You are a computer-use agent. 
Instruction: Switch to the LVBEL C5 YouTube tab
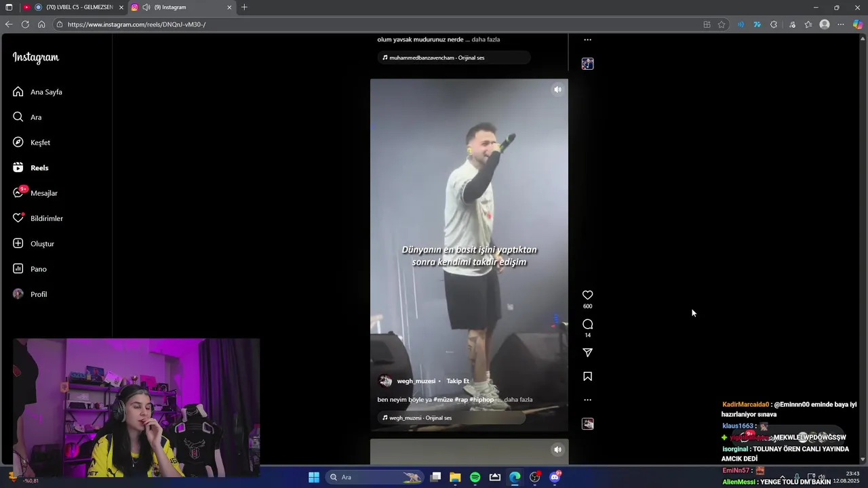point(73,7)
